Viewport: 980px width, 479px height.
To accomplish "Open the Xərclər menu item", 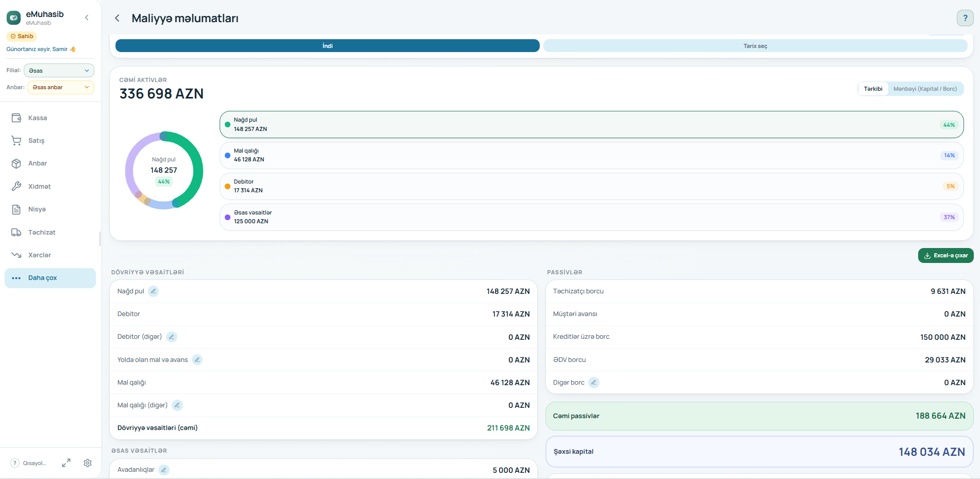I will click(50, 255).
